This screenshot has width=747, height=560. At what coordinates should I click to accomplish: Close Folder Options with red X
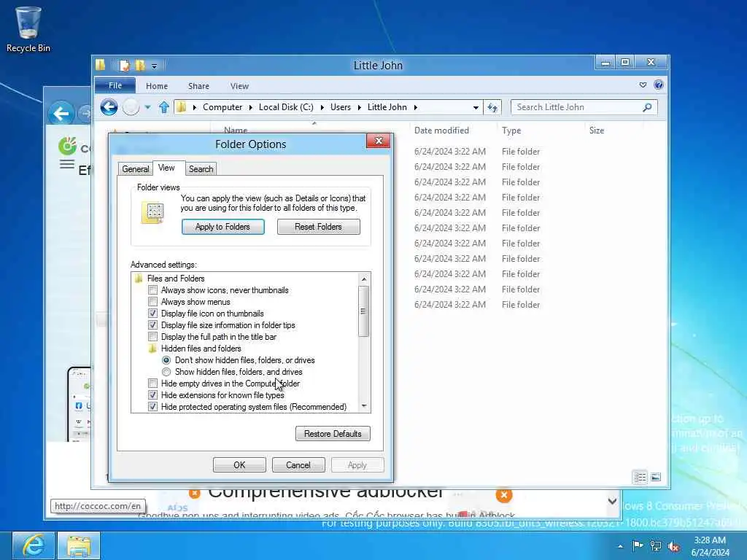[379, 141]
